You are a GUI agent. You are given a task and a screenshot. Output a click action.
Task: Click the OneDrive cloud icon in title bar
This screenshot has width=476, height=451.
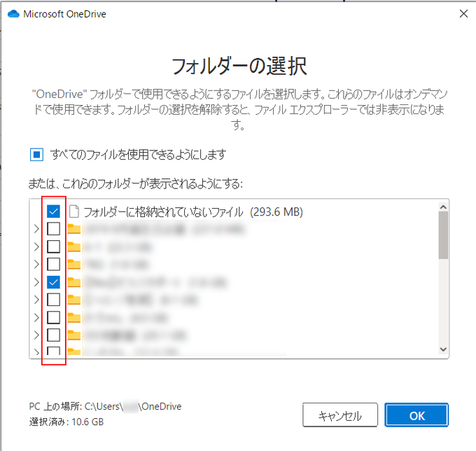13,14
